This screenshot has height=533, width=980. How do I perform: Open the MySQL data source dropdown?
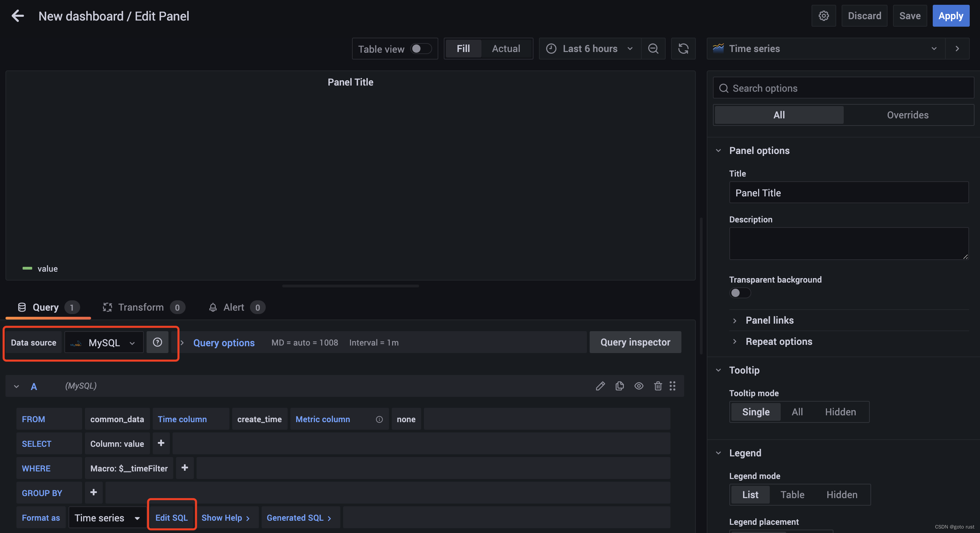click(104, 342)
